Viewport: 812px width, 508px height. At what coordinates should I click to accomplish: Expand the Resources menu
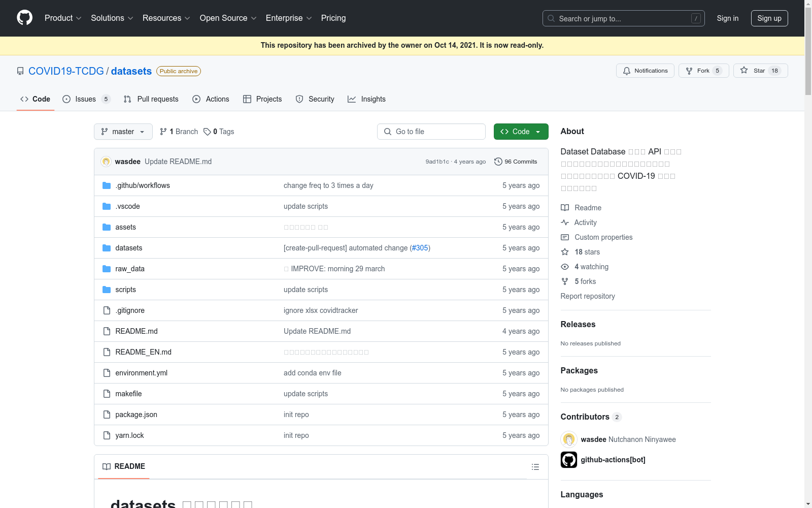(x=166, y=18)
